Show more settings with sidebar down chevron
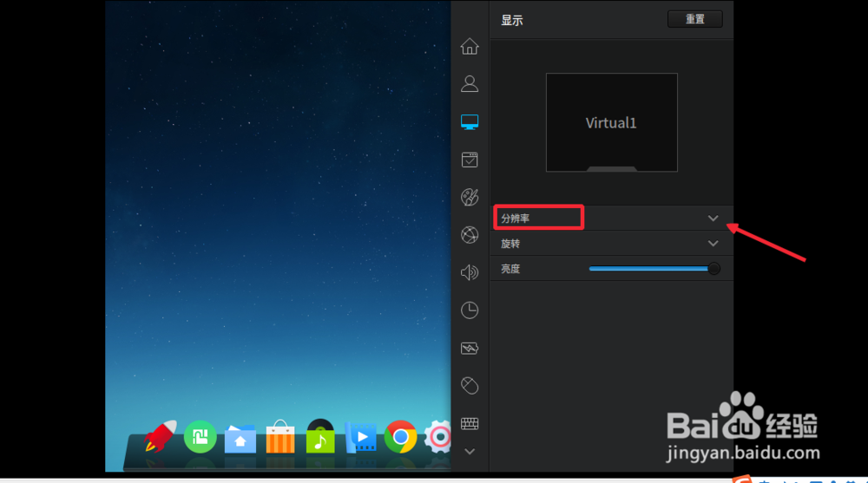868x483 pixels. (470, 452)
